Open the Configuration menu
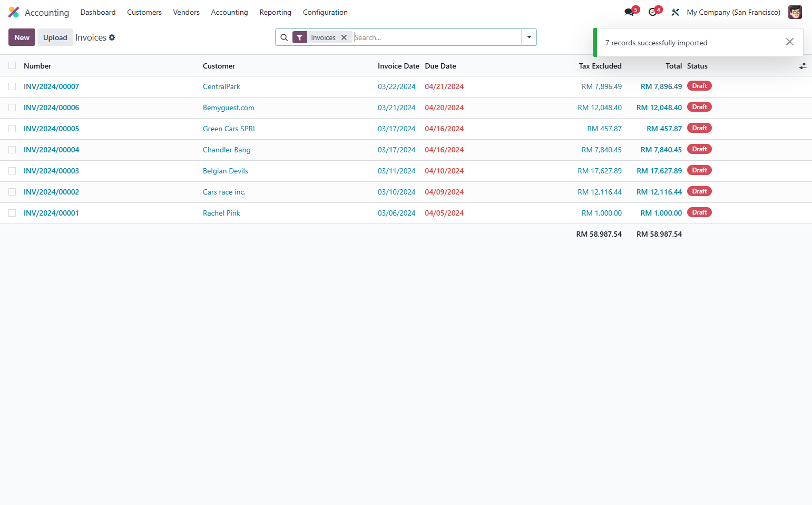The image size is (812, 505). 325,12
